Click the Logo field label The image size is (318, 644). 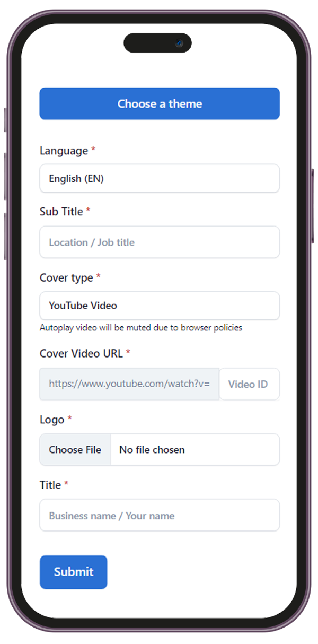click(x=52, y=420)
